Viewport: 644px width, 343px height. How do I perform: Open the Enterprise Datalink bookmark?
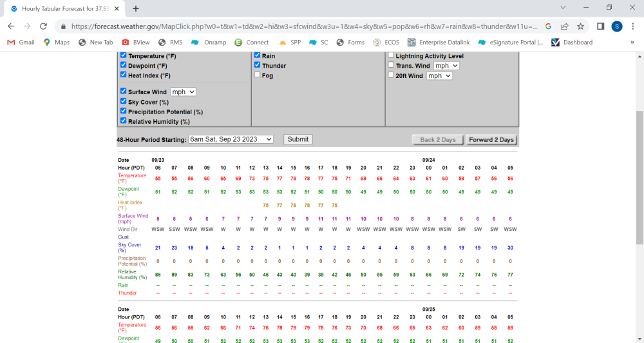coord(439,43)
